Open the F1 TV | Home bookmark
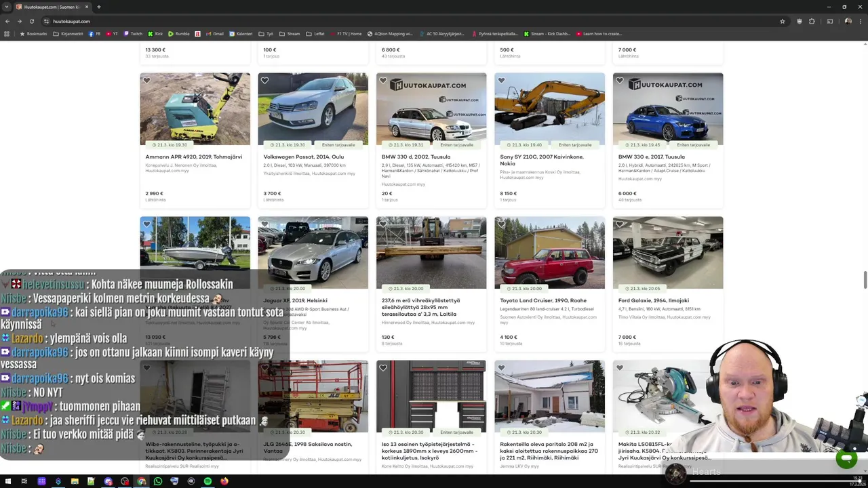 click(346, 33)
